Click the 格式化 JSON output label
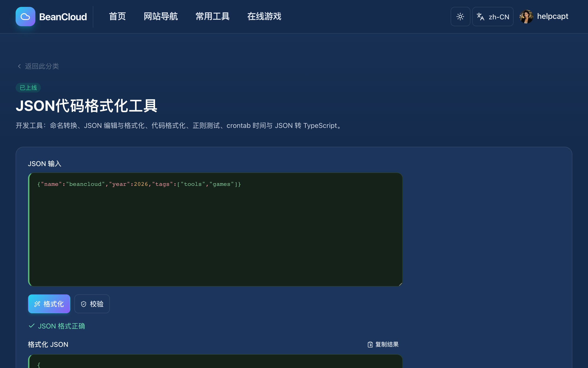 (48, 344)
